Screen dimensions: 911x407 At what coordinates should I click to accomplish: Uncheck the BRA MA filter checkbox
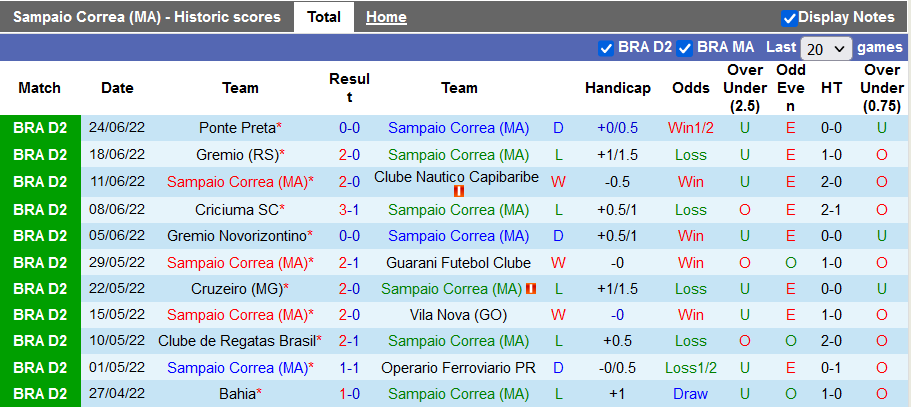685,48
